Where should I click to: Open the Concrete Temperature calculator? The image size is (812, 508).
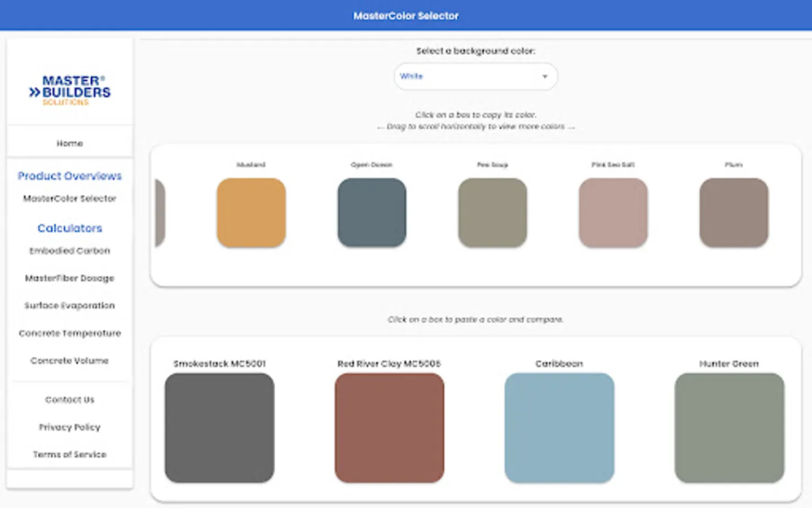tap(70, 333)
